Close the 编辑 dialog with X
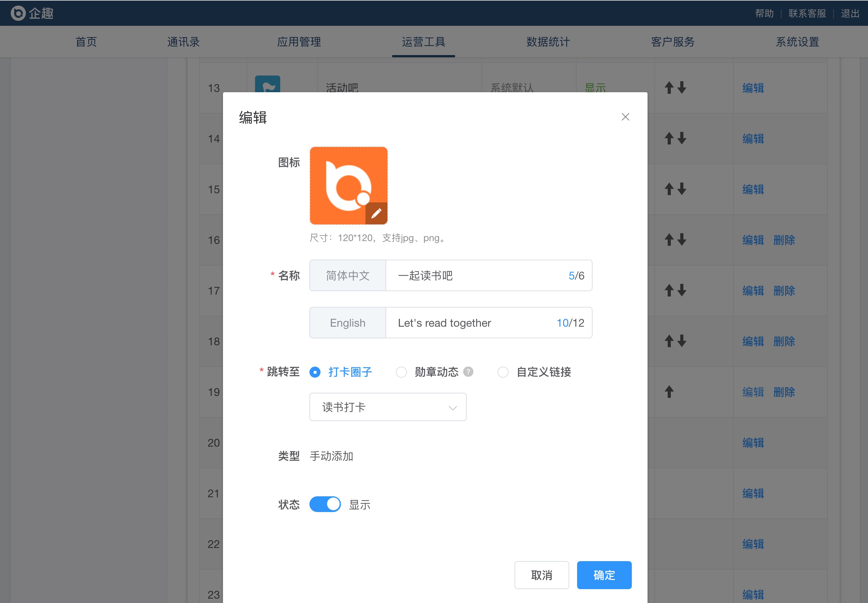 625,117
